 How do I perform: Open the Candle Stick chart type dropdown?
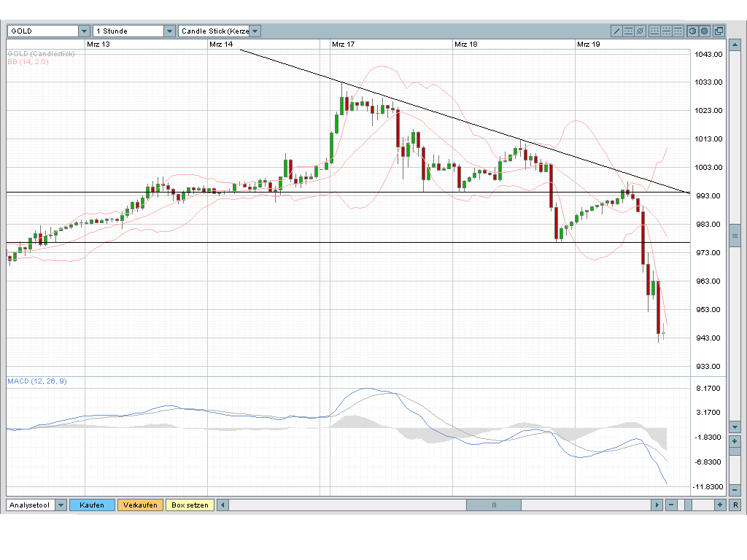click(255, 31)
